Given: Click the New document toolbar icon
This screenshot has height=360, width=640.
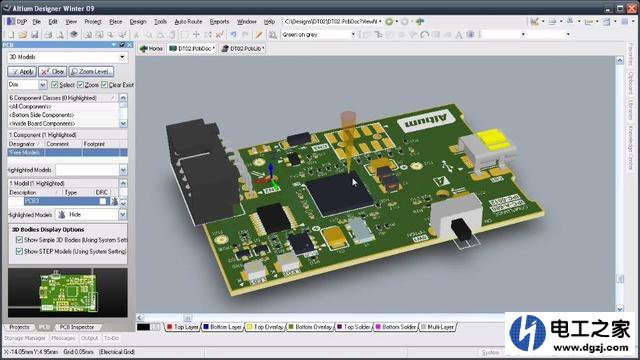Looking at the screenshot, I should (x=11, y=35).
